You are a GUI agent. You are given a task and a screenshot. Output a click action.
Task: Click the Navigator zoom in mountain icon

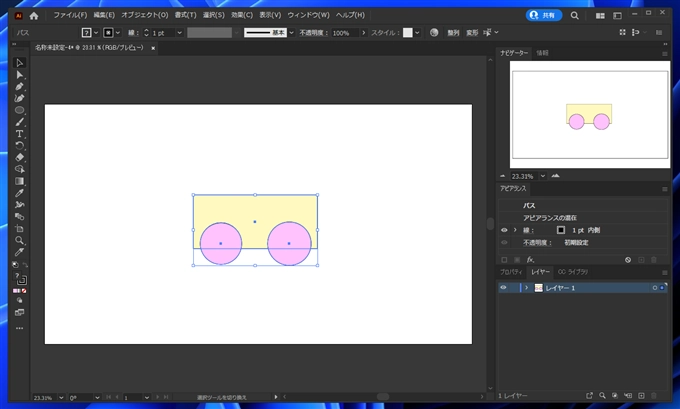[x=555, y=176]
